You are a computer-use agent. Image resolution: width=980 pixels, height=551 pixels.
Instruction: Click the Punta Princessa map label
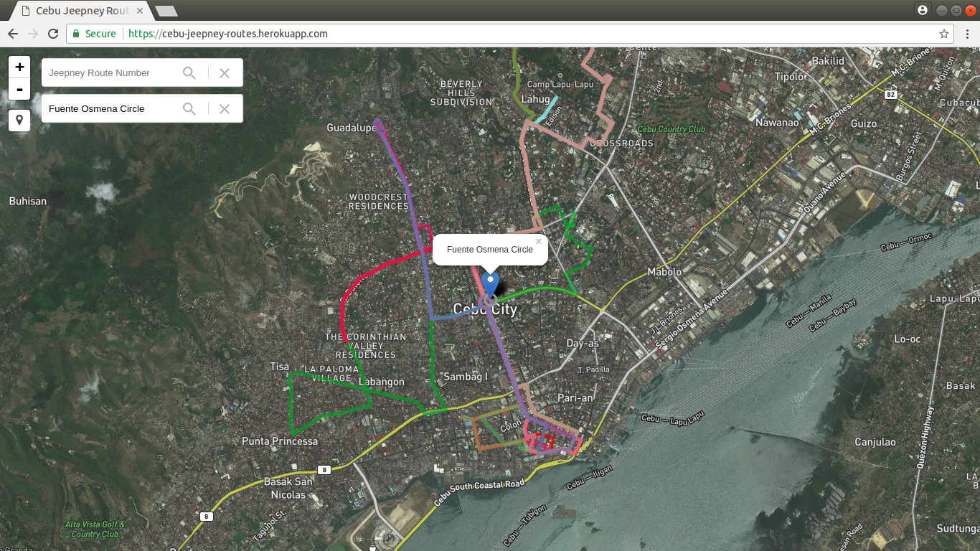click(280, 441)
